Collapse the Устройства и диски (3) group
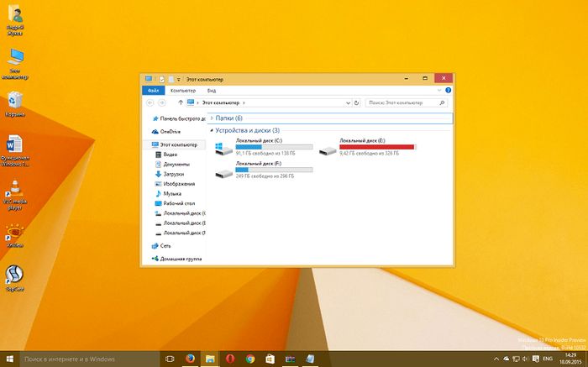Viewport: 588px width, 367px height. (x=211, y=131)
